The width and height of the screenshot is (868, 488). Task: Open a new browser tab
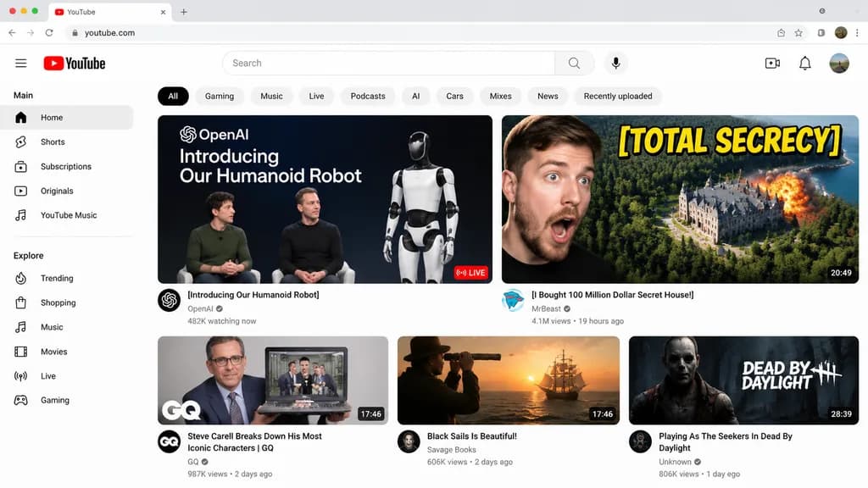point(184,12)
